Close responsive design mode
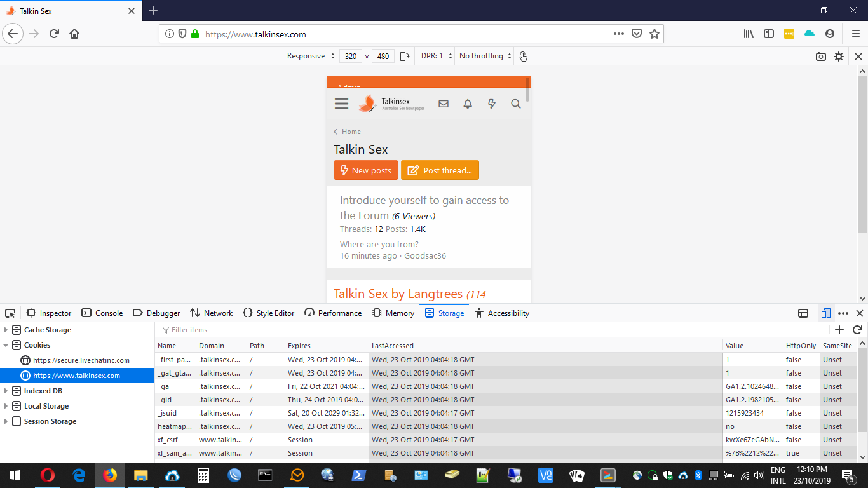Image resolution: width=868 pixels, height=488 pixels. pyautogui.click(x=858, y=57)
